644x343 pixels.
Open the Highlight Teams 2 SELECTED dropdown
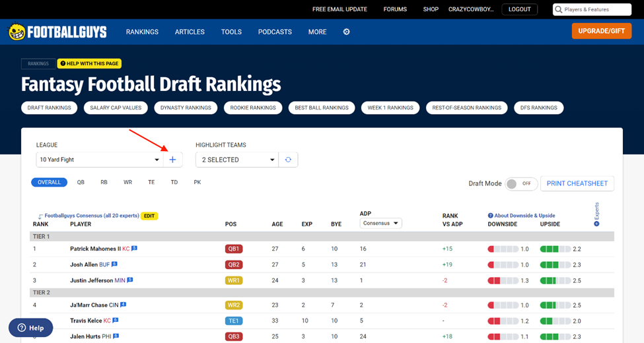[x=237, y=160]
